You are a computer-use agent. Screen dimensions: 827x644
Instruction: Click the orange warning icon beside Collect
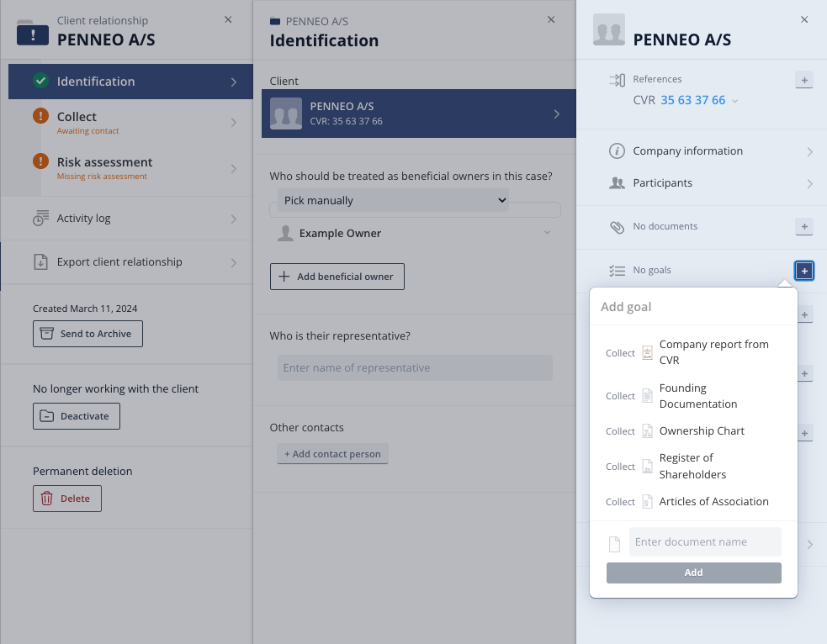40,115
